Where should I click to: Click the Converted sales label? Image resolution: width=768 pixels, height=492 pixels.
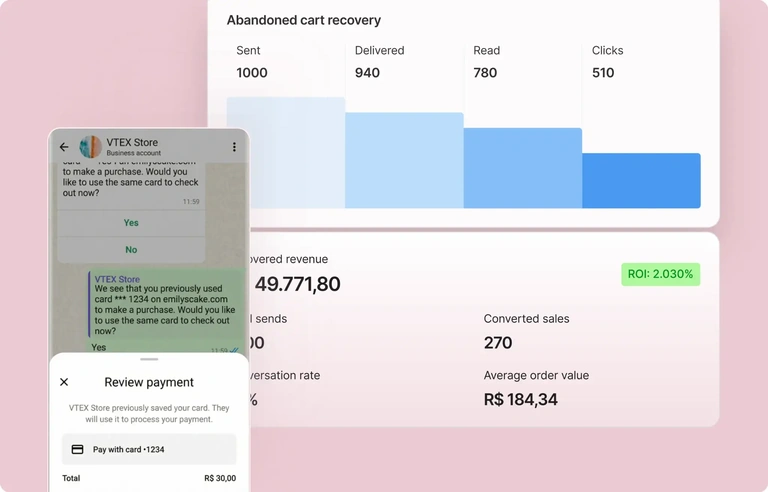[x=527, y=319]
